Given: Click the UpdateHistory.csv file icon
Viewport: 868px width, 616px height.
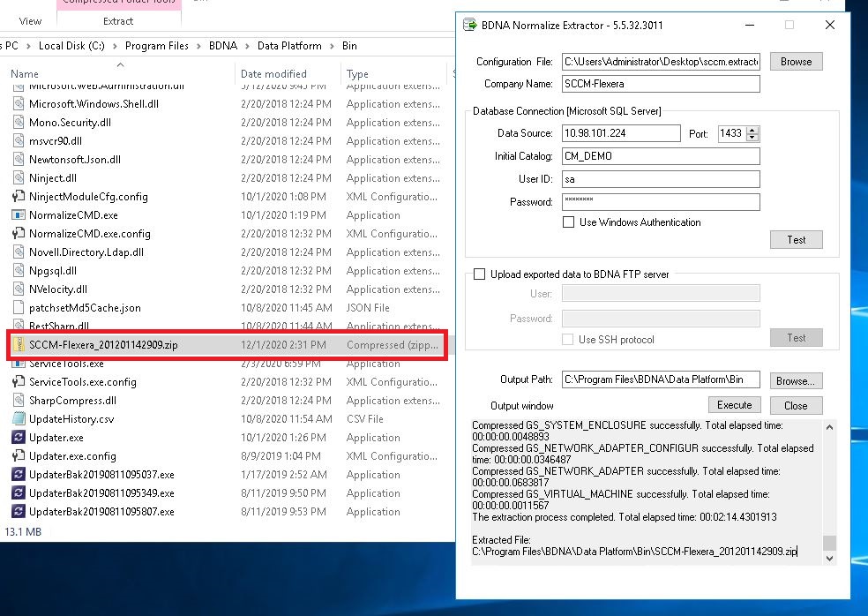Looking at the screenshot, I should click(19, 419).
